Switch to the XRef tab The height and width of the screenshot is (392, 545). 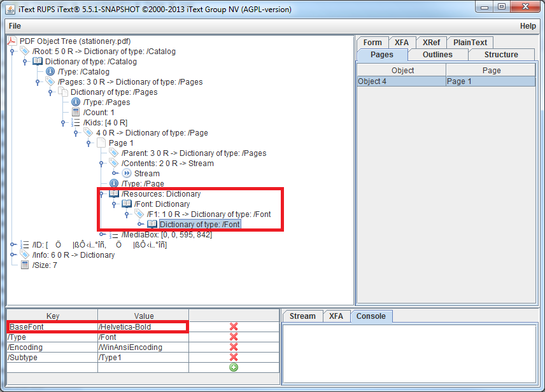click(x=431, y=42)
